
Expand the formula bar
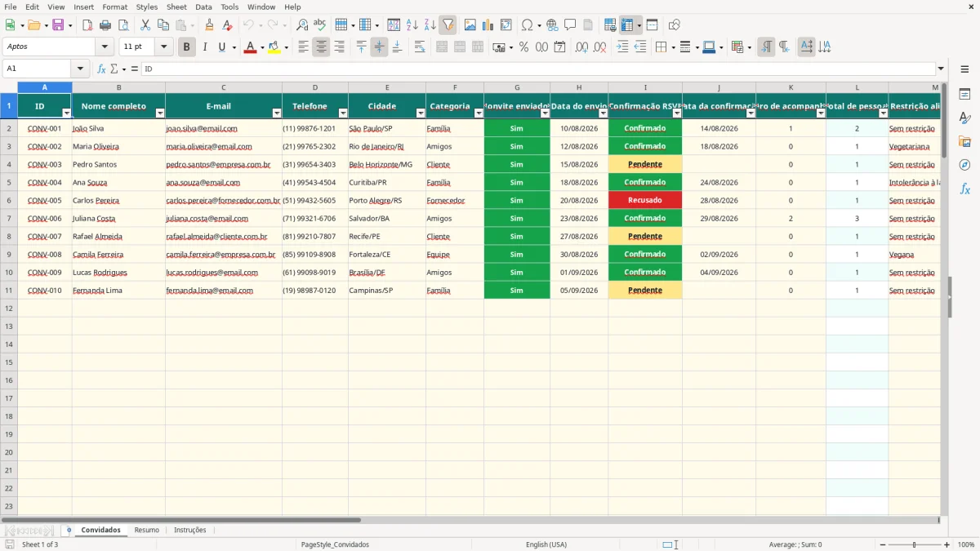point(941,69)
